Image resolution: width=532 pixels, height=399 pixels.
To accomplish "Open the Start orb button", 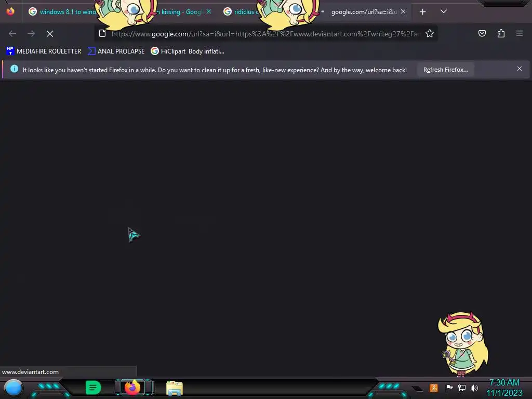I will 14,388.
